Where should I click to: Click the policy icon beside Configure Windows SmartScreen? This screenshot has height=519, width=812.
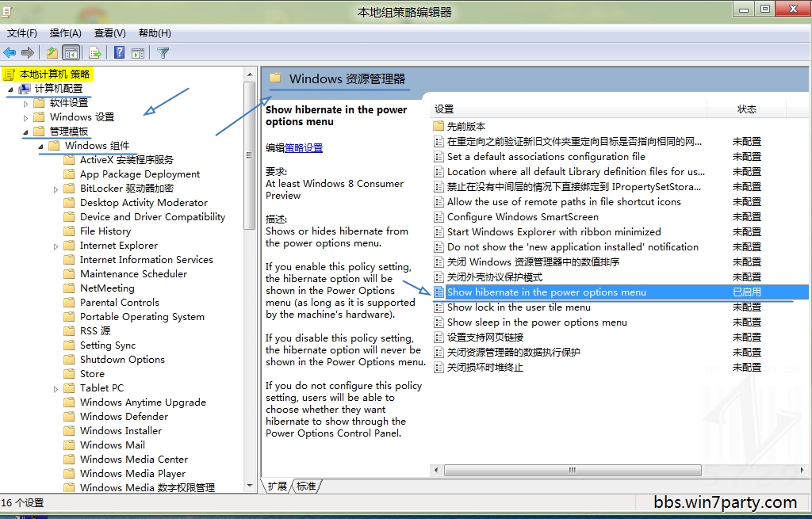439,217
